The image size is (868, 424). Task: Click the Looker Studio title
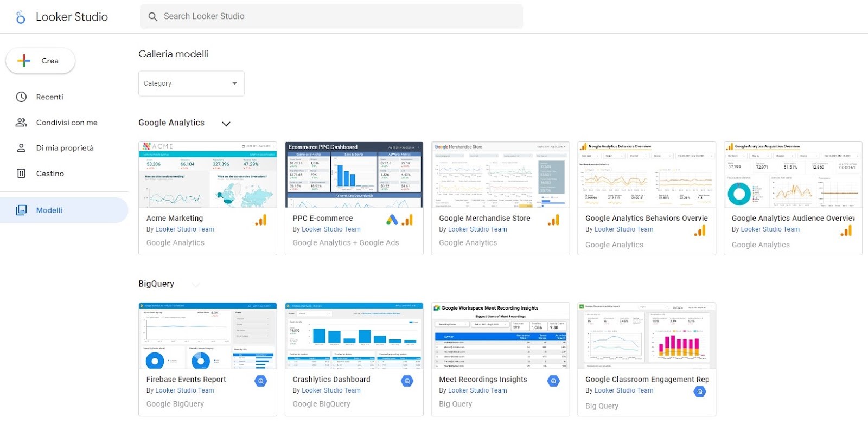(72, 17)
